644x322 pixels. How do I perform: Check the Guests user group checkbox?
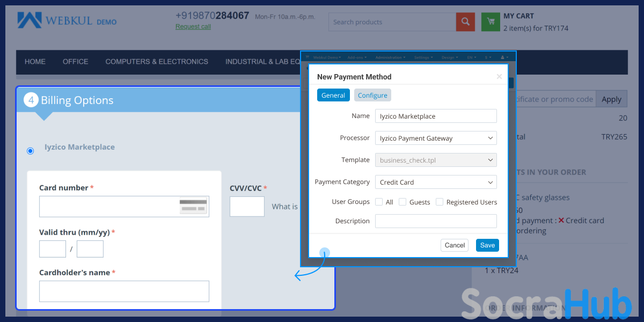coord(402,202)
